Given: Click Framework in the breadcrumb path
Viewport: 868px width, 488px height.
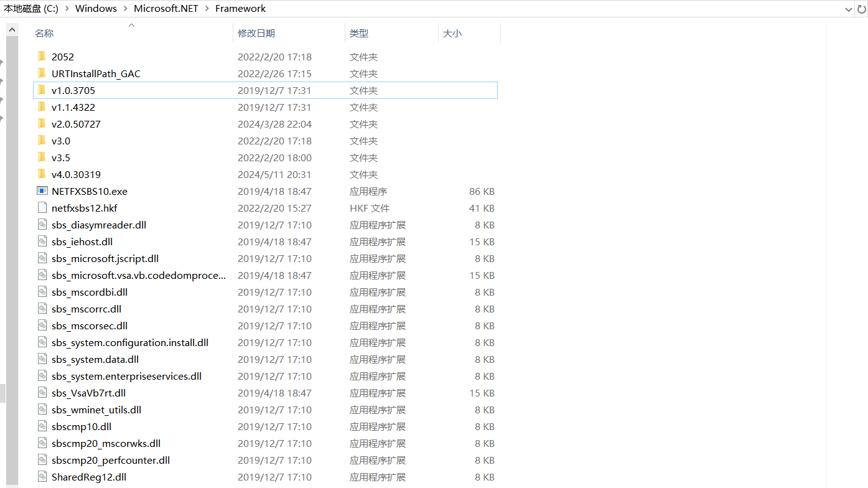Looking at the screenshot, I should click(x=240, y=9).
